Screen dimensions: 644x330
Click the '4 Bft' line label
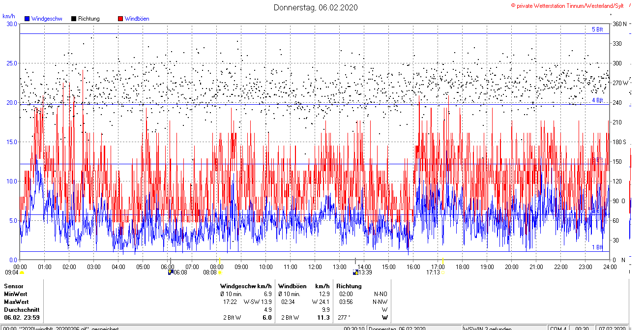(597, 100)
